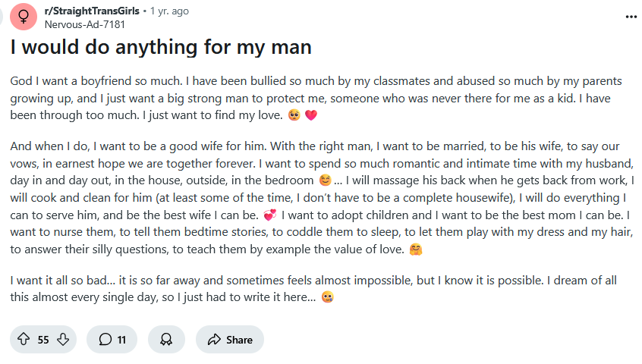Click the "1 yr. ago" timestamp
The image size is (642, 364).
tap(169, 11)
